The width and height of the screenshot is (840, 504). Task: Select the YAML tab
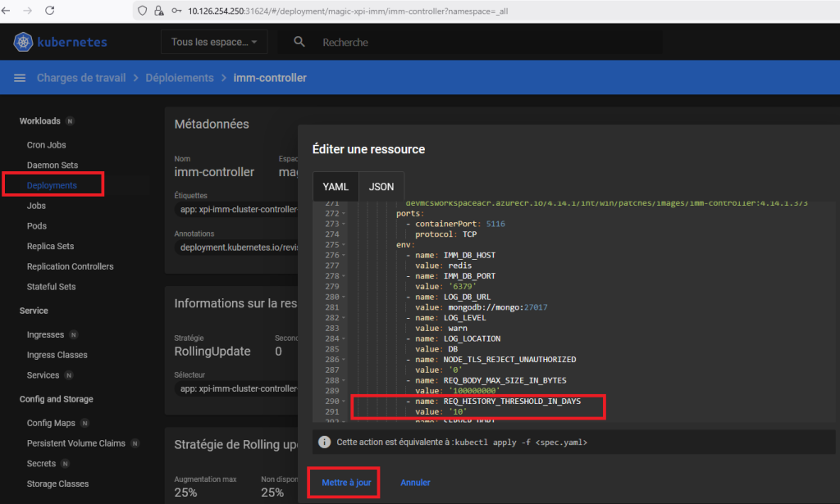pyautogui.click(x=336, y=187)
